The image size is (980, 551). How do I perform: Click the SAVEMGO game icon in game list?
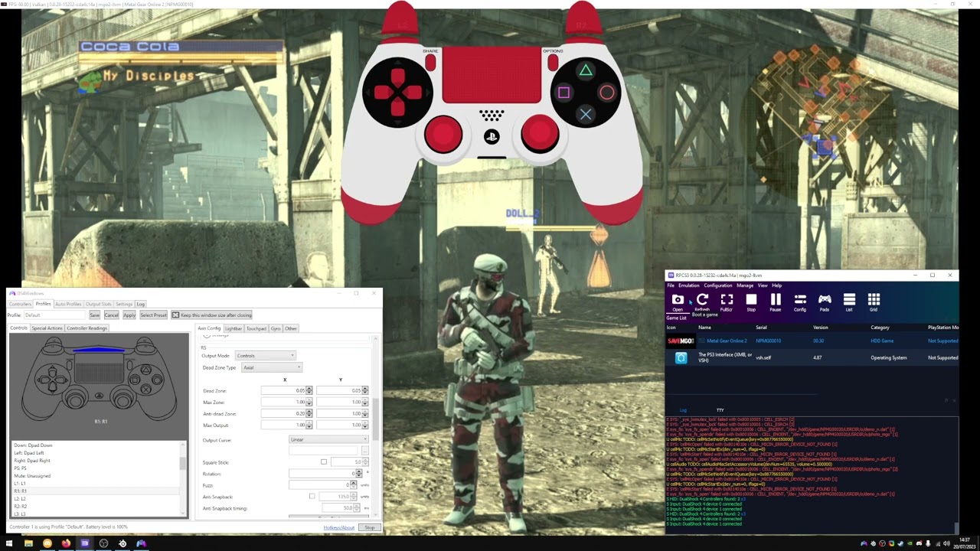coord(681,341)
